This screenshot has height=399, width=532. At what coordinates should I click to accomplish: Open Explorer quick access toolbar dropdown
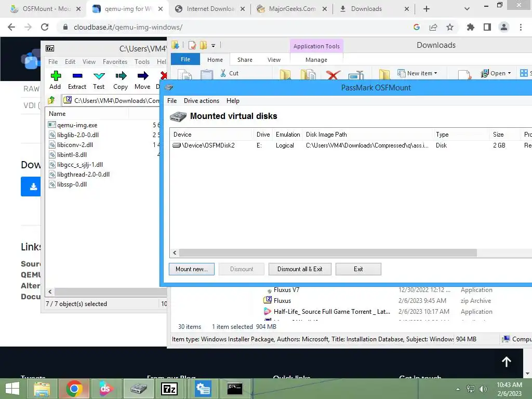click(x=213, y=45)
